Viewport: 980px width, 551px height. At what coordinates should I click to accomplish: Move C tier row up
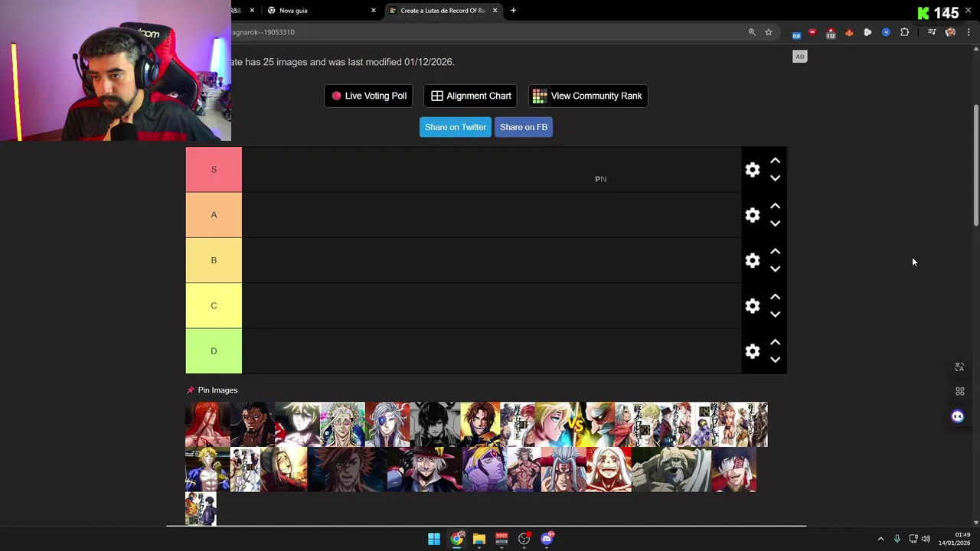tap(775, 297)
